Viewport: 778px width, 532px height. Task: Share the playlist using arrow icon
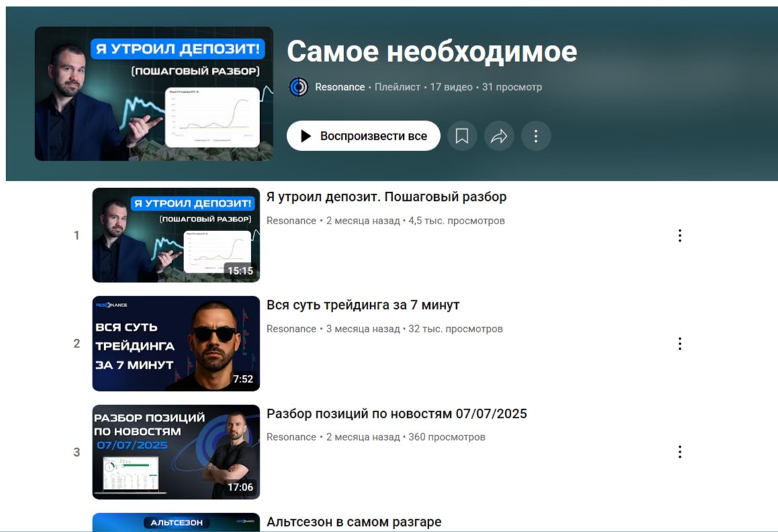click(499, 136)
